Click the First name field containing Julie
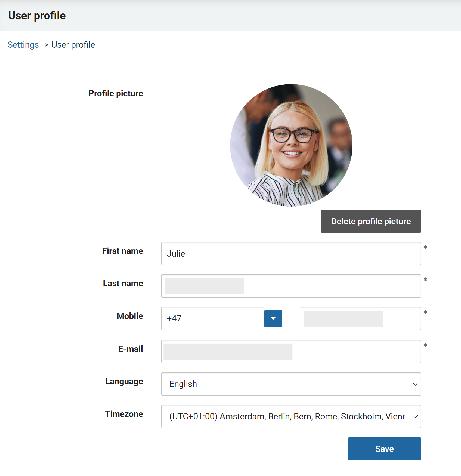This screenshot has width=461, height=476. (x=291, y=253)
